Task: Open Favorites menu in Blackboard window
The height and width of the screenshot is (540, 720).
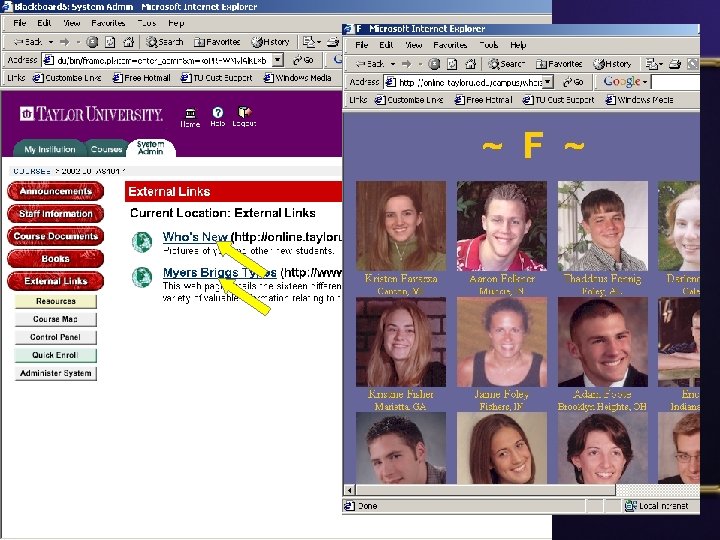Action: point(108,23)
